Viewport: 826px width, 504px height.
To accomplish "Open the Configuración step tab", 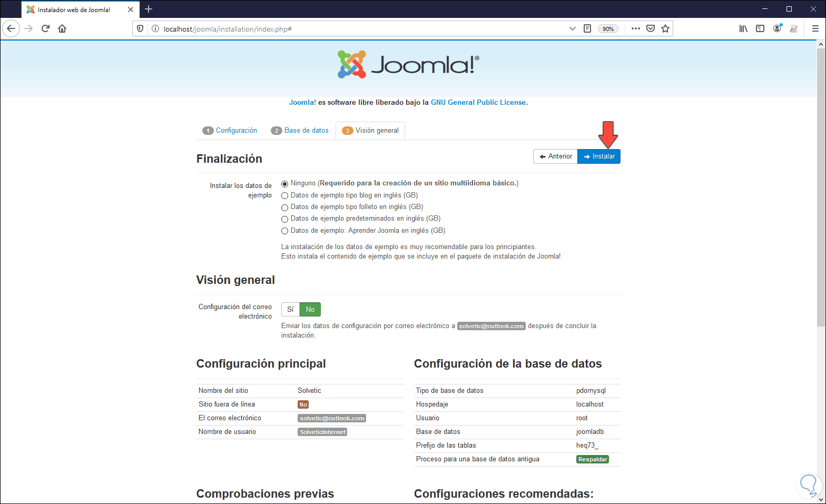I will tap(230, 131).
